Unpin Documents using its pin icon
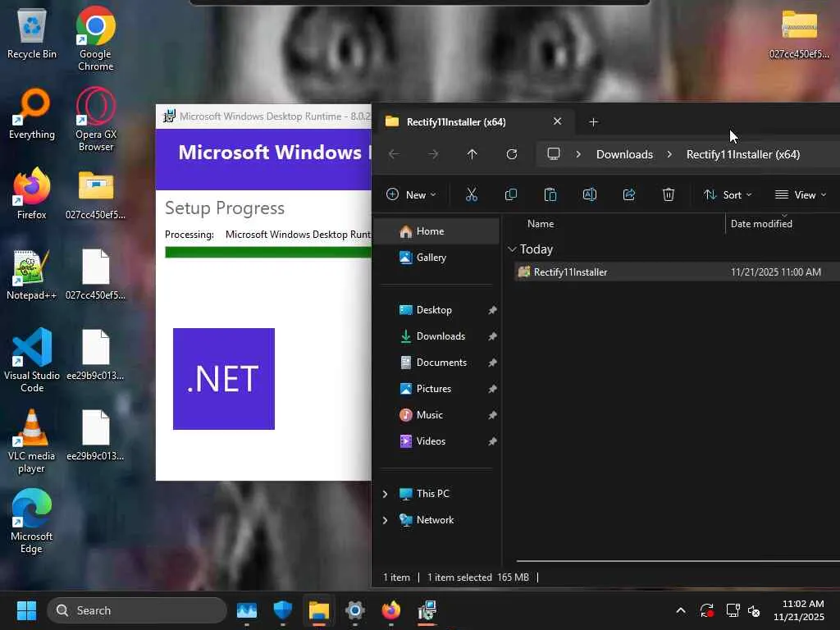840x630 pixels. click(492, 363)
